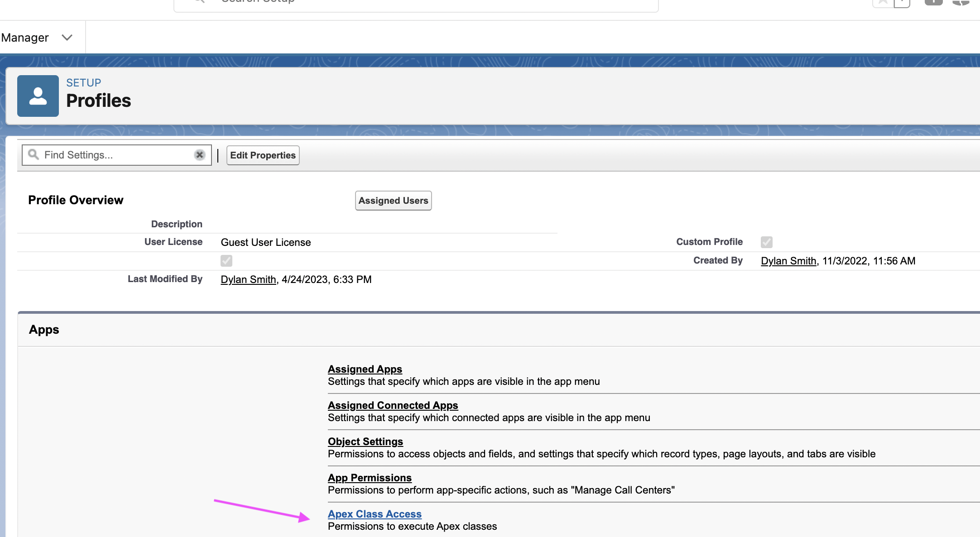This screenshot has height=537, width=980.
Task: Open the help icon in the top-right corner
Action: click(x=934, y=1)
